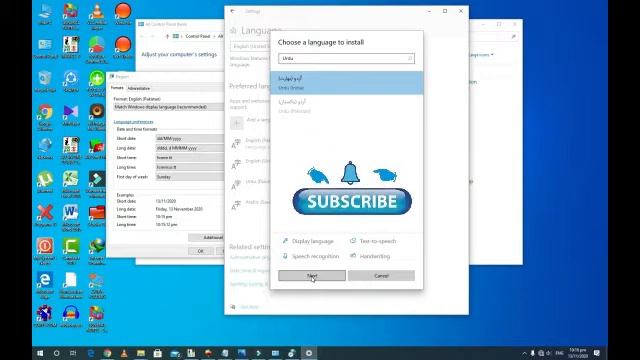Open Get help link in Settings
The height and width of the screenshot is (360, 640).
pos(249,307)
